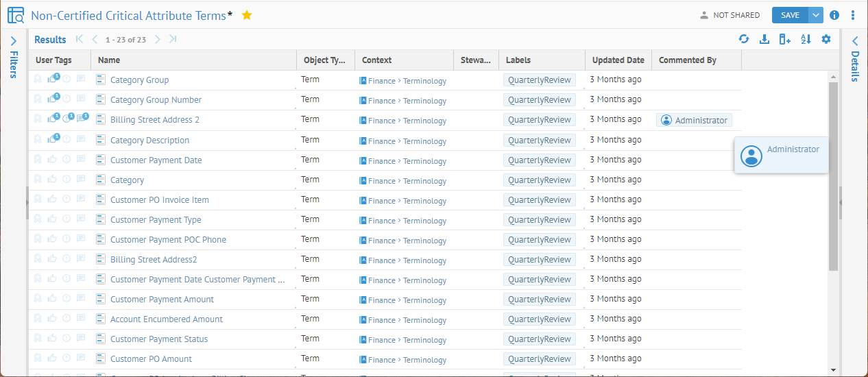Click the blue info icon
The image size is (868, 377).
tap(834, 15)
